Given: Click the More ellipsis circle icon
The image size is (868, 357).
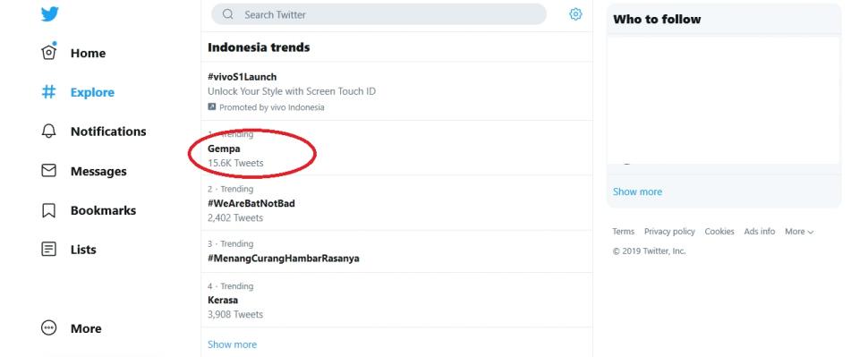Looking at the screenshot, I should coord(48,328).
